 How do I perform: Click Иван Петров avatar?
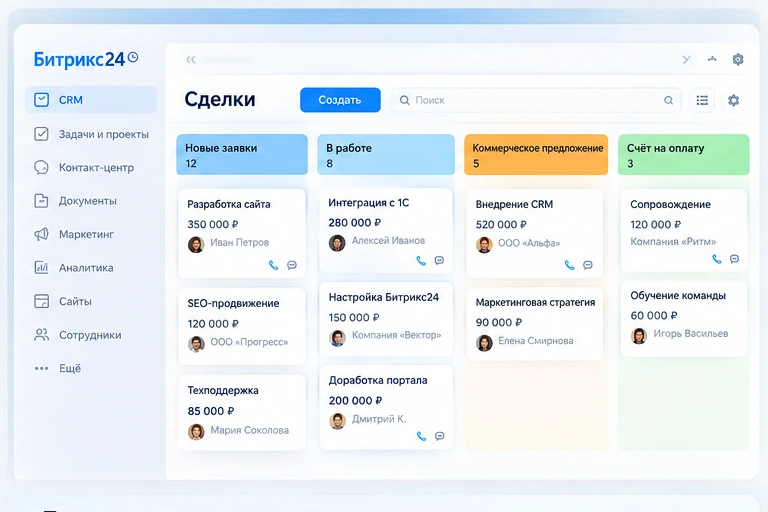point(196,244)
